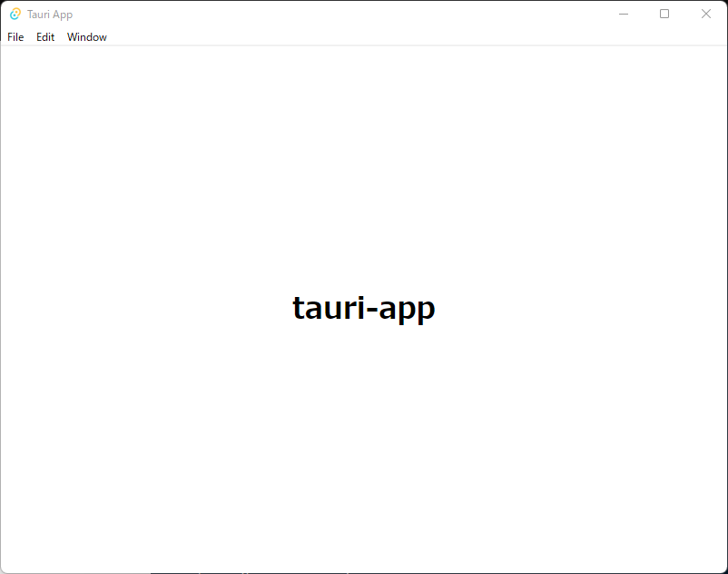Viewport: 728px width, 574px height.
Task: Click empty title bar space beside the title
Action: click(345, 15)
